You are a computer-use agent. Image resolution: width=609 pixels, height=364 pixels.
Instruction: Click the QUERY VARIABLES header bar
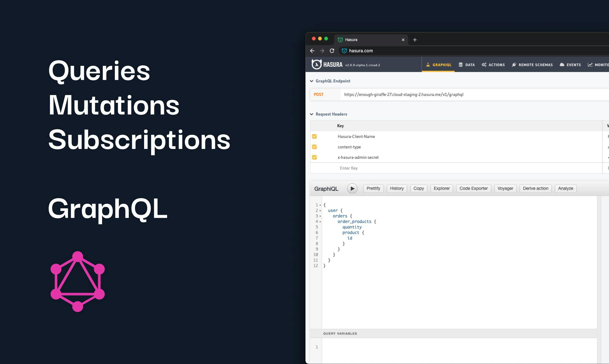coord(453,333)
